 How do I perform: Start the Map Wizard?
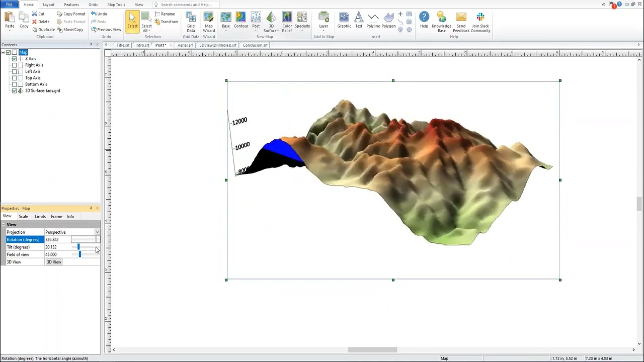coord(209,22)
